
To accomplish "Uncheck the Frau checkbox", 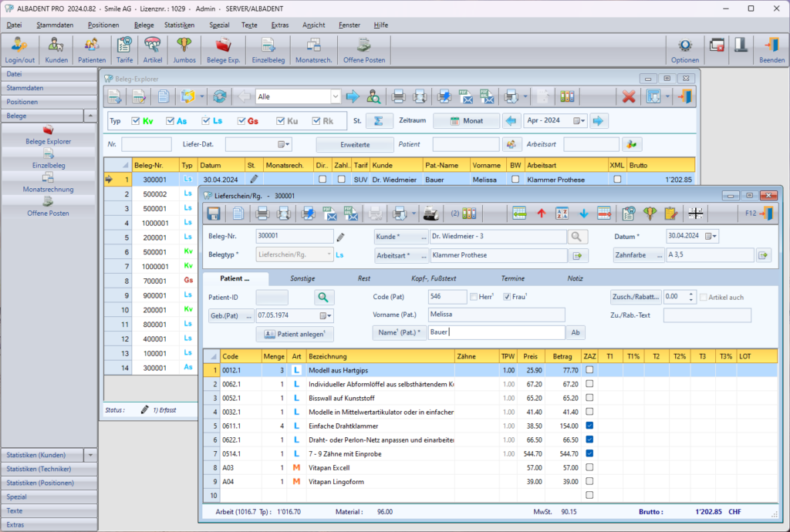I will (507, 297).
